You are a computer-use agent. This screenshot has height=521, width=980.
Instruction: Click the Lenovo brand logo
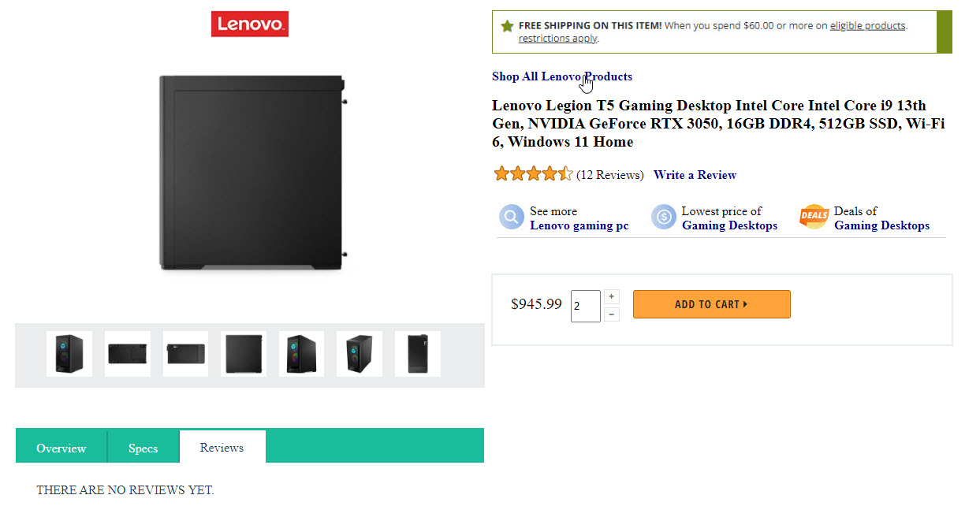(249, 24)
